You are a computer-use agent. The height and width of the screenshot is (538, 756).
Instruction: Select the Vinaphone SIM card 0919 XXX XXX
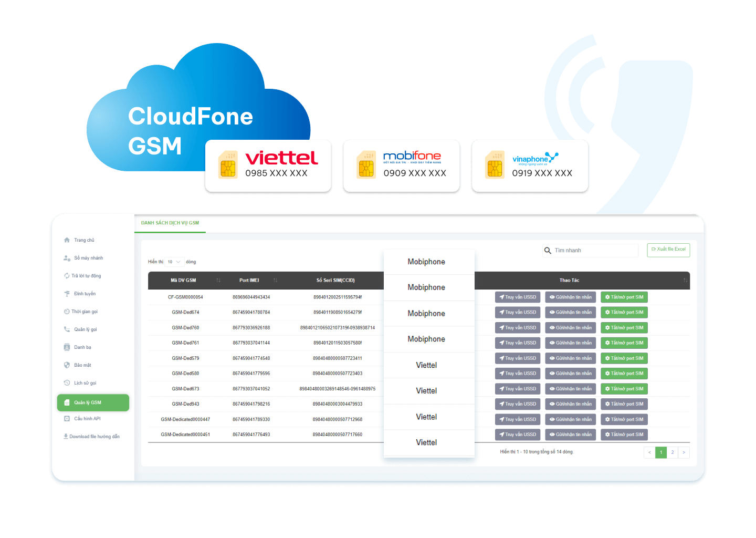click(x=530, y=165)
